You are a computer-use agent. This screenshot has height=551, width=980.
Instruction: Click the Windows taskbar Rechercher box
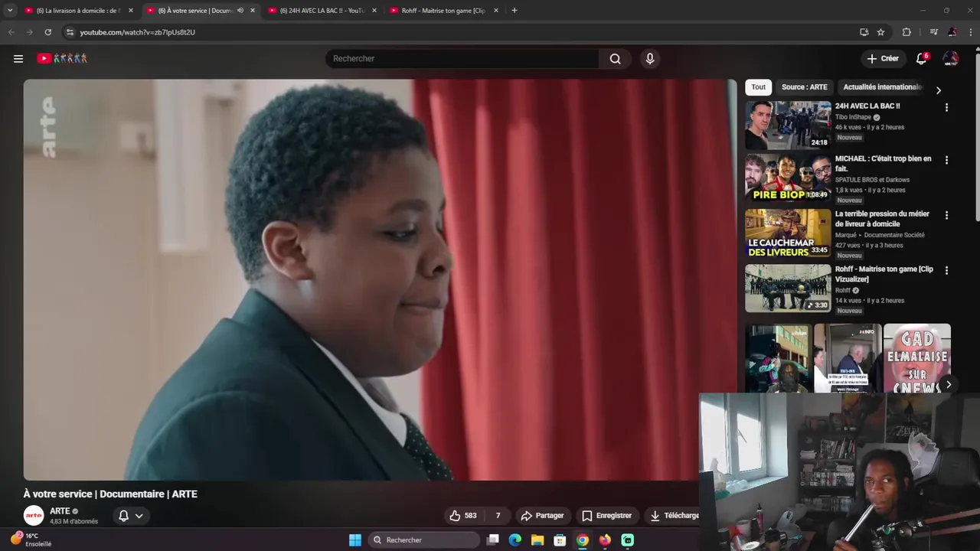(x=423, y=540)
